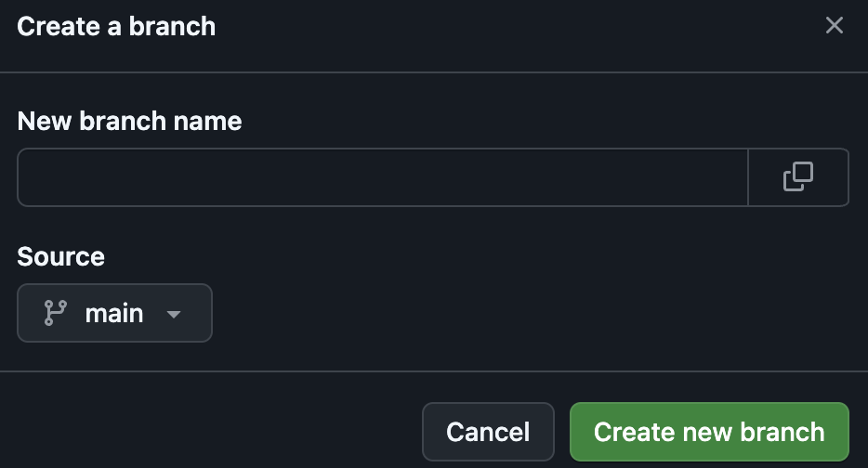Click the Source label above the dropdown

click(x=60, y=256)
